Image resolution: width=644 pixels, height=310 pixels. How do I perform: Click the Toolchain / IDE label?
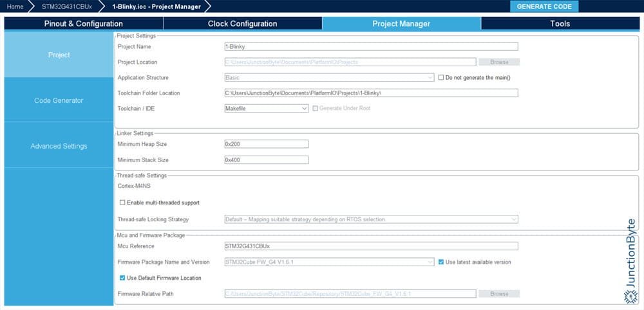point(136,108)
